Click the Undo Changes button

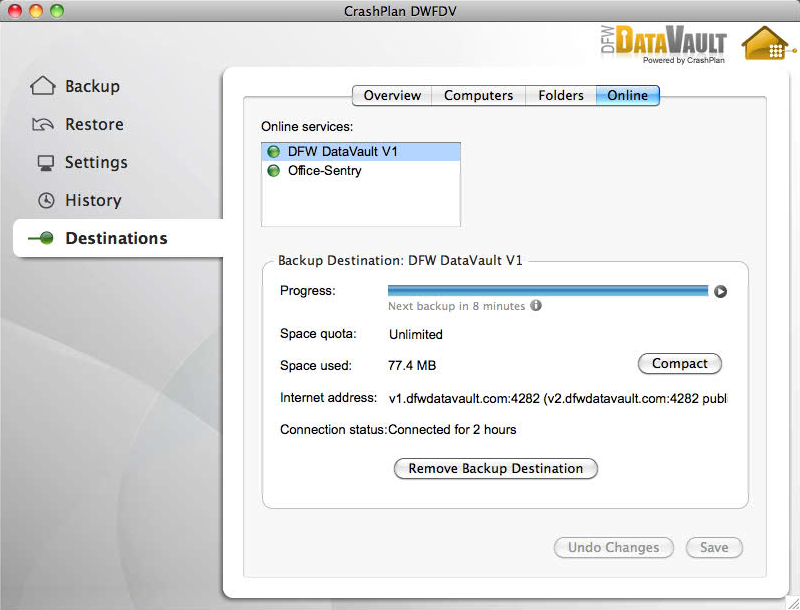click(613, 547)
